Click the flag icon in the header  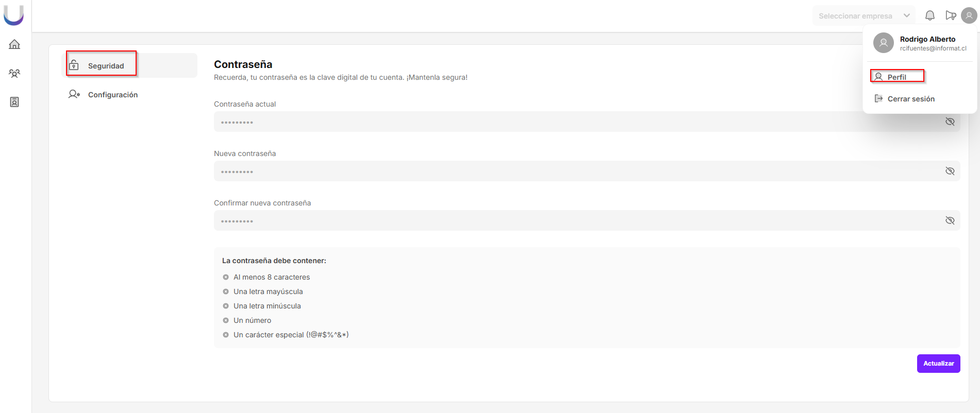tap(951, 15)
